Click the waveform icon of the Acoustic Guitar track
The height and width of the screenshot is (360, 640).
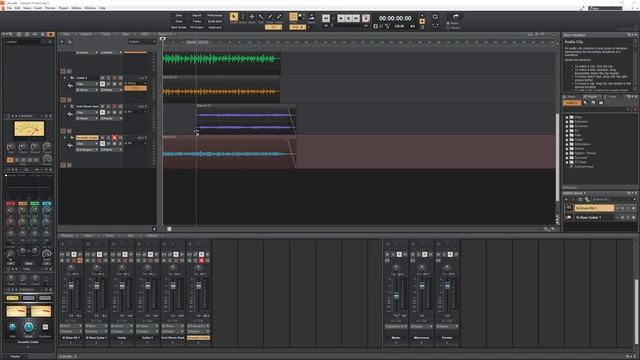point(70,145)
